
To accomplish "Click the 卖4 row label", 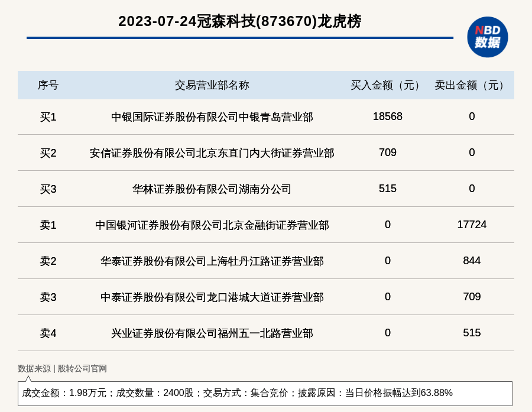I will [x=48, y=333].
